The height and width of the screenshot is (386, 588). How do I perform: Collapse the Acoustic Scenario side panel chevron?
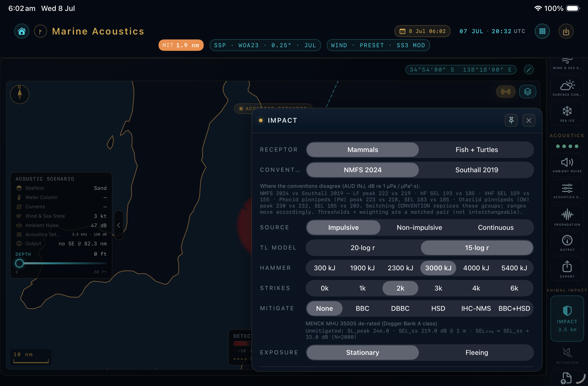(x=119, y=225)
